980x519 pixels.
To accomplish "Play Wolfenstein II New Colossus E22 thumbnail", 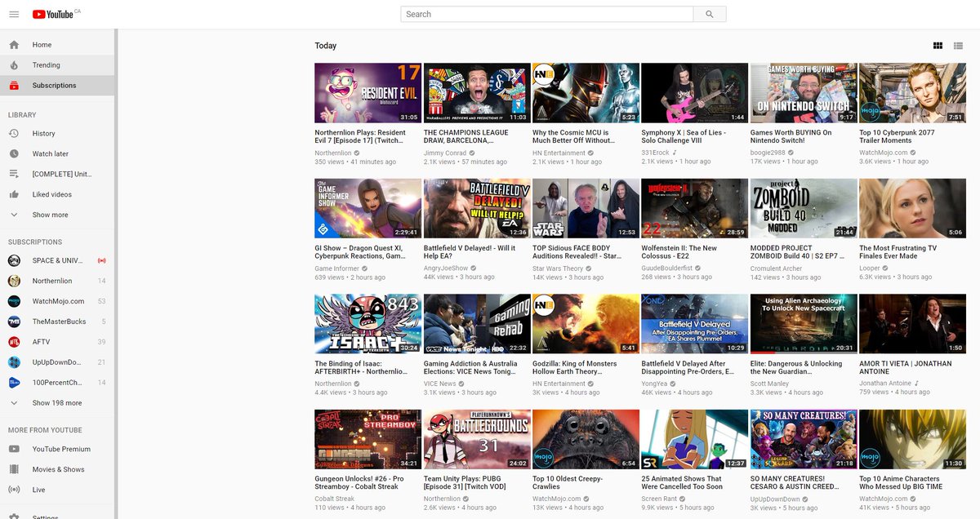I will coord(695,209).
